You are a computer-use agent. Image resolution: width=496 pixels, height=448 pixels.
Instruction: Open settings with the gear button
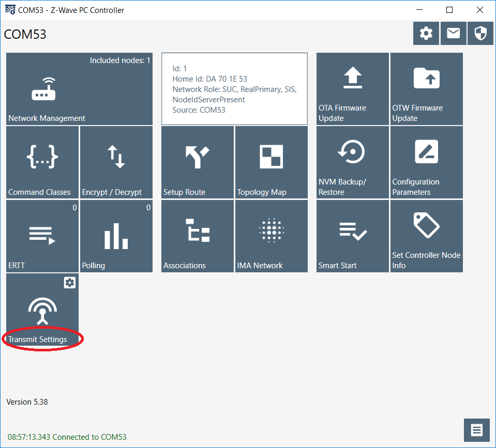click(x=426, y=33)
